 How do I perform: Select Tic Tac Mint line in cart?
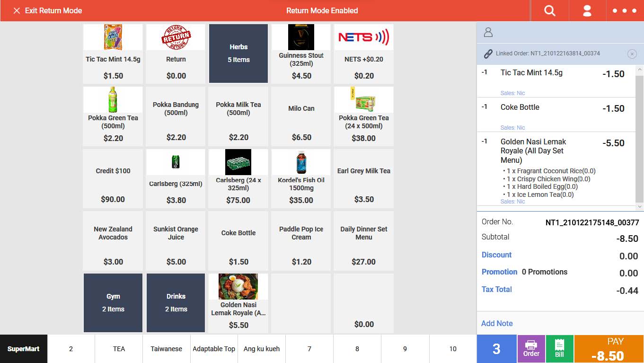[x=556, y=81]
